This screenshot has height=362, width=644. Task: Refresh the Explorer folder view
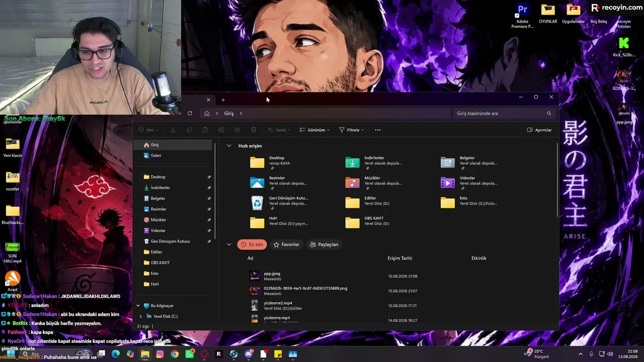(x=190, y=113)
